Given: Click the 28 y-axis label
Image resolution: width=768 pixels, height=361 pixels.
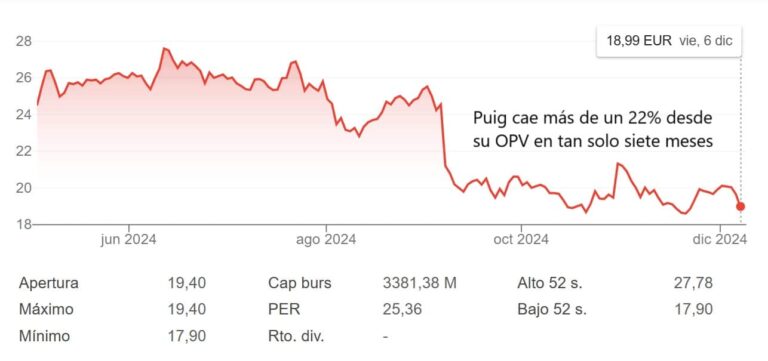Looking at the screenshot, I should [25, 41].
